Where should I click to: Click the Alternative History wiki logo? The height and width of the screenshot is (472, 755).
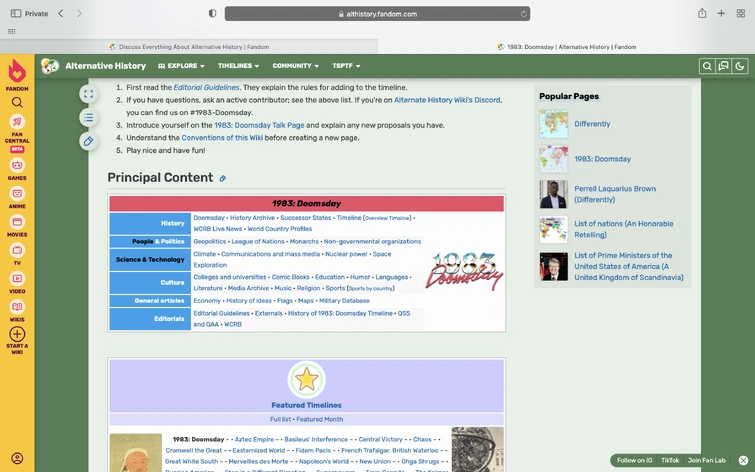pyautogui.click(x=50, y=66)
